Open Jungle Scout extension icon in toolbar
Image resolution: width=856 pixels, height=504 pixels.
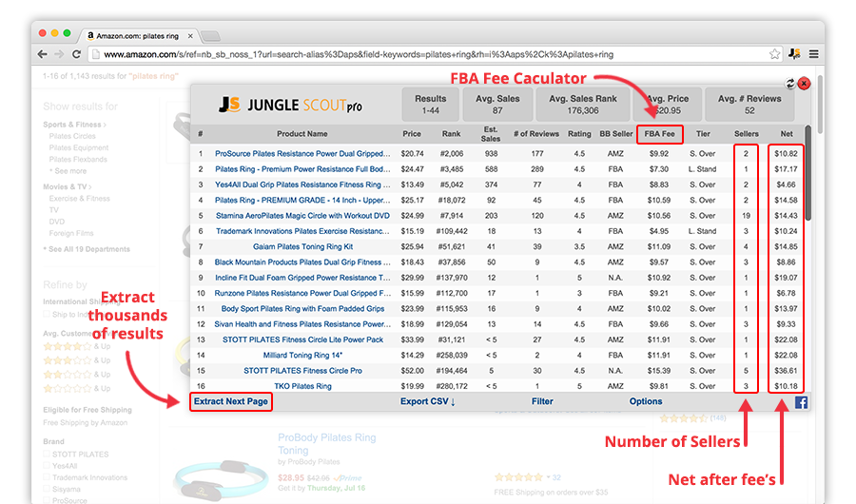point(795,53)
